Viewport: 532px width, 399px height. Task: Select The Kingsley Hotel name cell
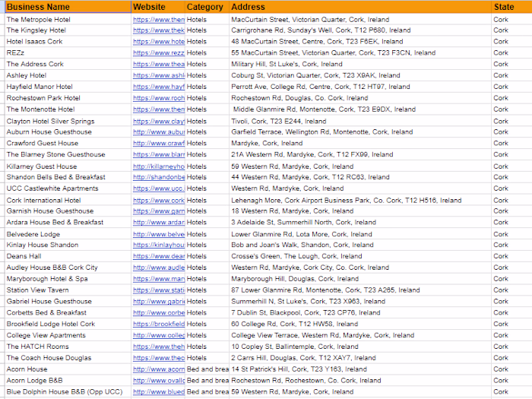click(x=68, y=30)
